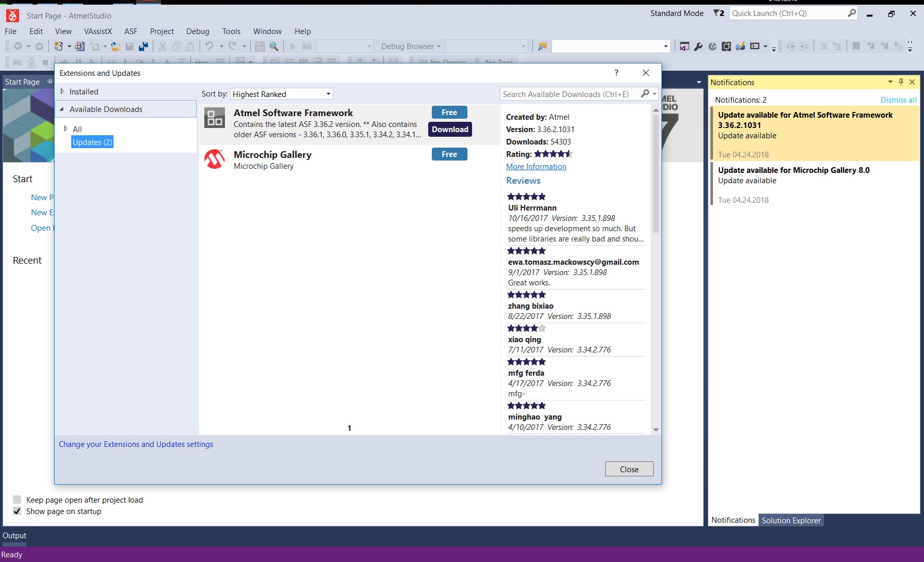Screen dimensions: 924x562
Task: Click the Output panel tab at bottom
Action: (x=14, y=536)
